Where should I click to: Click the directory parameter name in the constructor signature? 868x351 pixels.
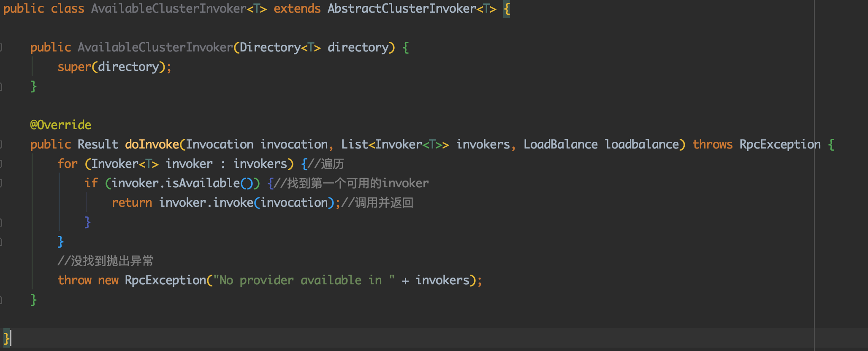358,47
